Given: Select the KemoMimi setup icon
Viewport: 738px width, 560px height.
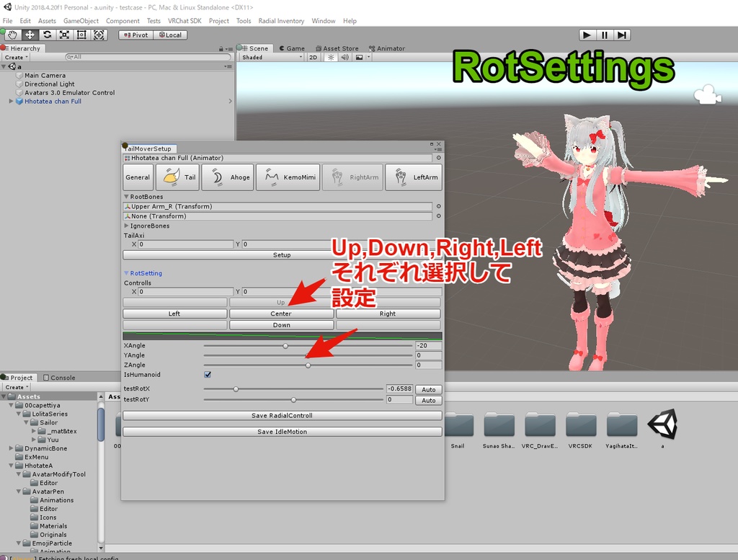Looking at the screenshot, I should coord(288,177).
